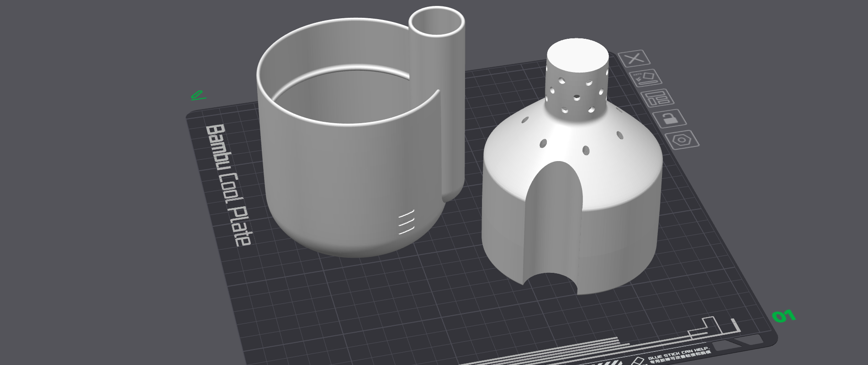Screen dimensions: 868x365
Task: Click the auto orient plate icon
Action: tap(646, 78)
